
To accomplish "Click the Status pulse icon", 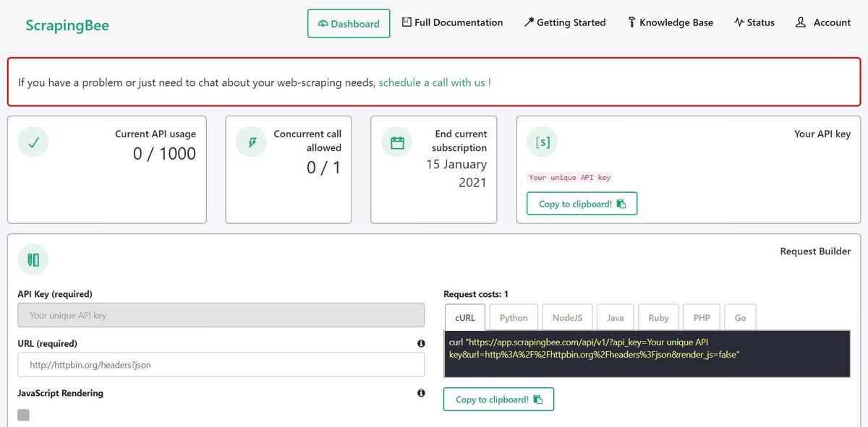I will coord(739,22).
